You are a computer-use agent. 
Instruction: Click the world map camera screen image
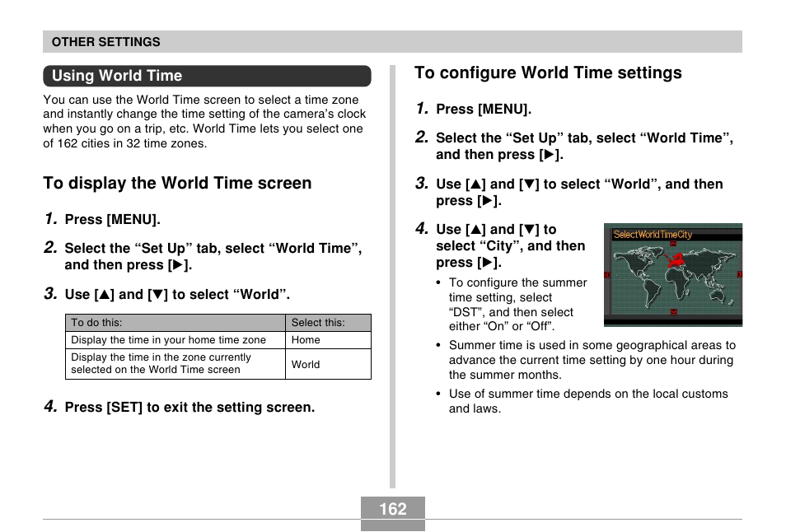click(672, 275)
